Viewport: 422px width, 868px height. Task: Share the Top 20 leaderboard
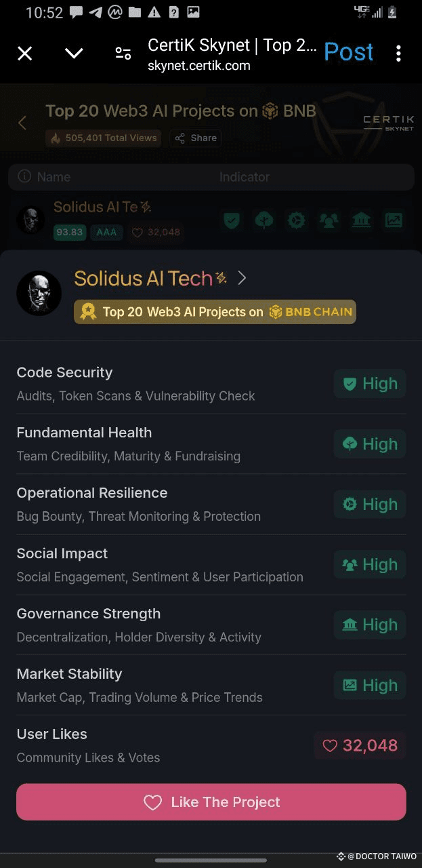(196, 138)
